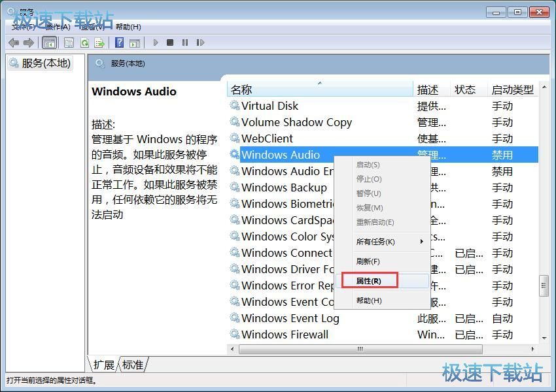This screenshot has height=392, width=556.
Task: Click the horizontal scrollbar thumb
Action: pos(360,349)
